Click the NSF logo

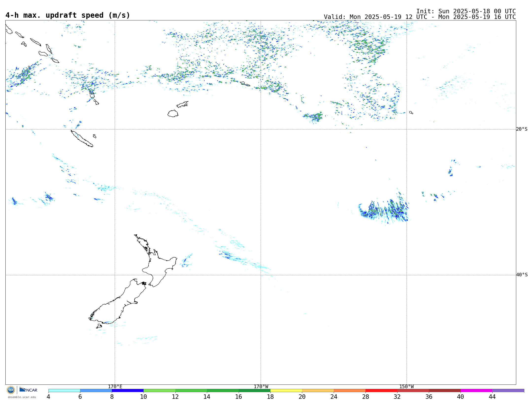click(x=11, y=390)
